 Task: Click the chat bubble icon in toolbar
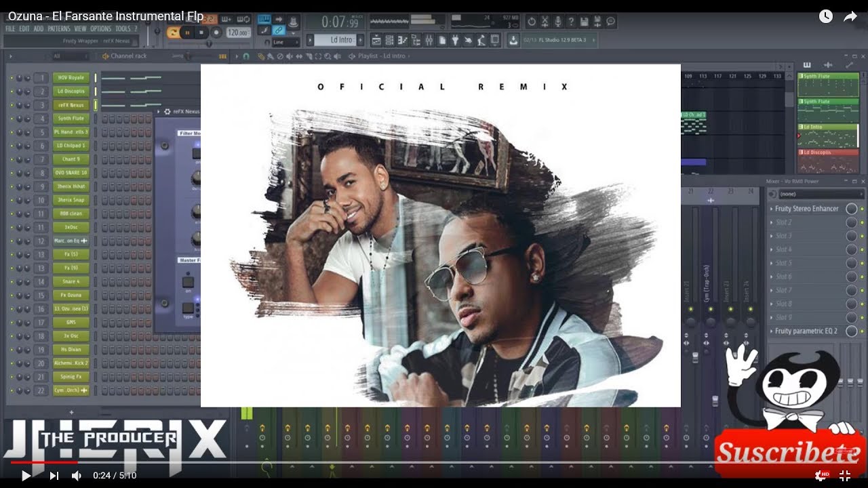[611, 22]
